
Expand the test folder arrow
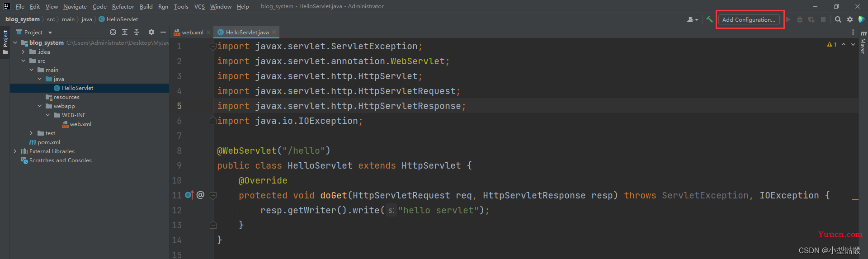point(32,133)
